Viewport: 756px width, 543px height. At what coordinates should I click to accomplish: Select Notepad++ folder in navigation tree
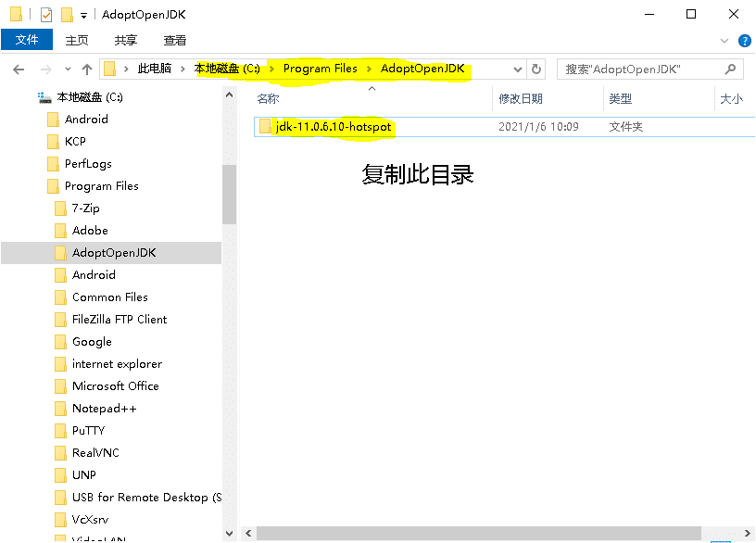coord(104,409)
